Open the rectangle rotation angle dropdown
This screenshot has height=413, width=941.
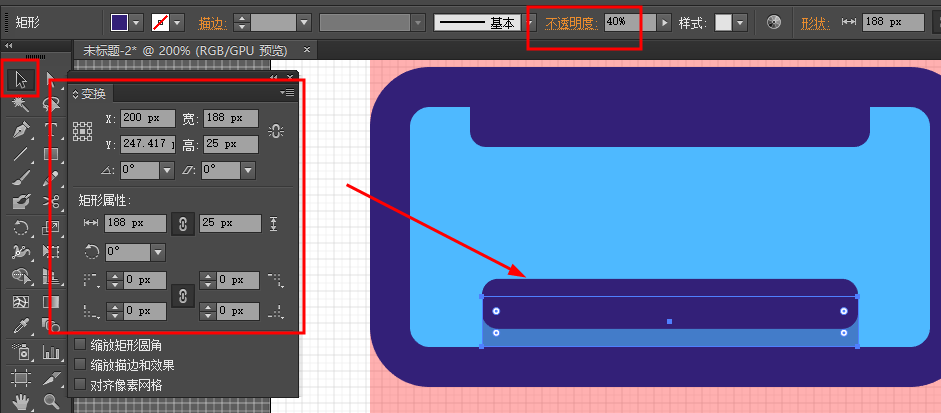pos(158,252)
